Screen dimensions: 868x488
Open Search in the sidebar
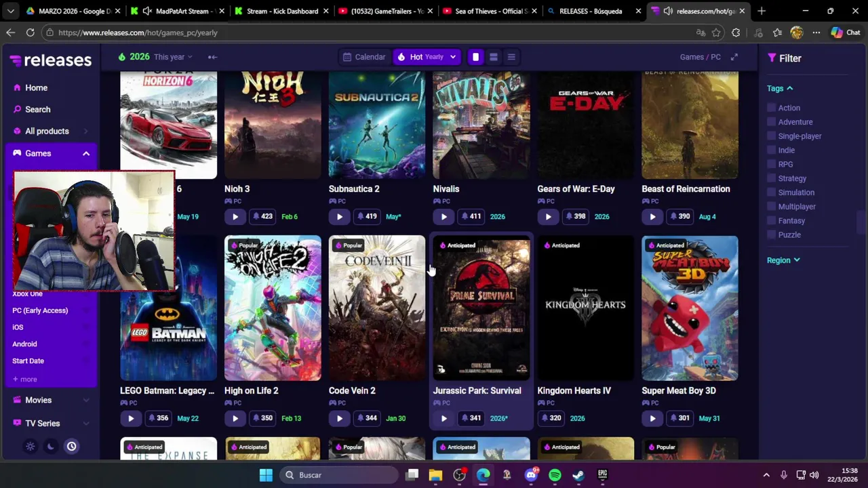[x=37, y=109]
